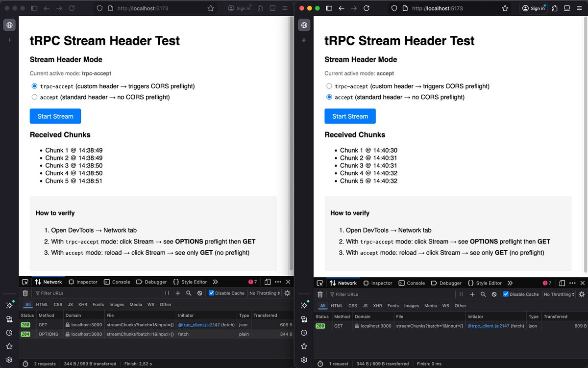
Task: Open No Throttling dropdown in right DevTools
Action: [x=560, y=294]
